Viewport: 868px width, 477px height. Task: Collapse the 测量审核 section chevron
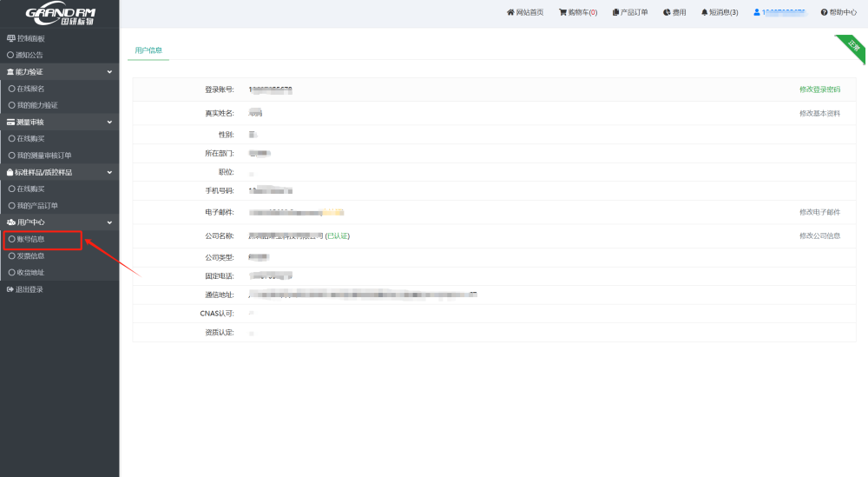pos(109,123)
